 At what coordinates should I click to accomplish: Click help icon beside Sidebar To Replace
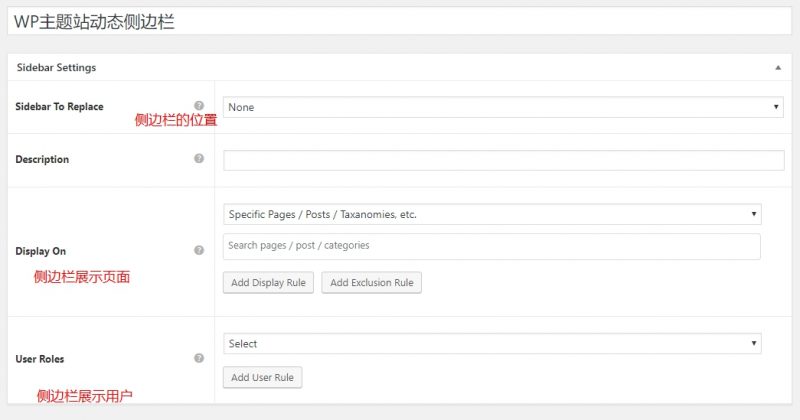(199, 106)
